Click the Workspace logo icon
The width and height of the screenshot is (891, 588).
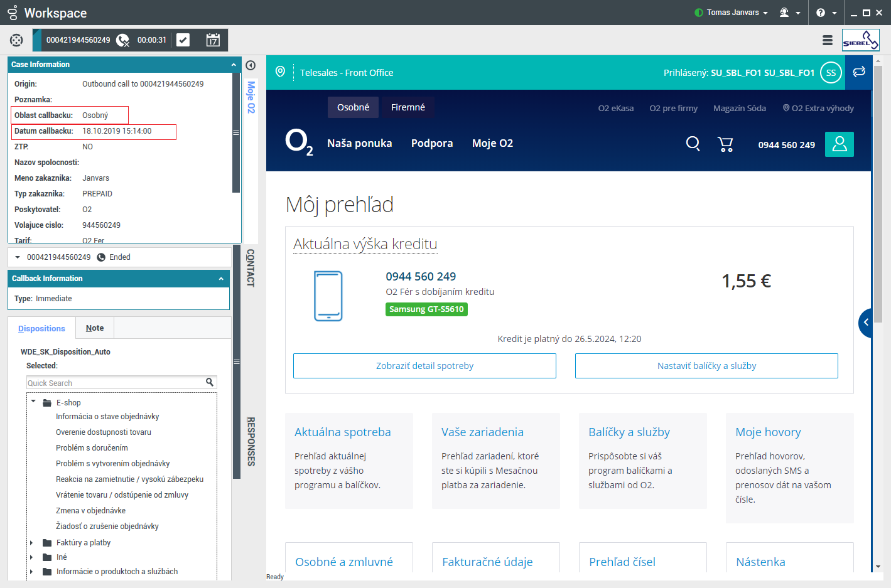(x=12, y=13)
